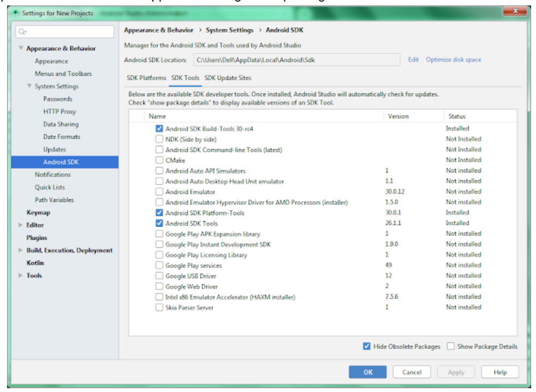536x392 pixels.
Task: Click the Version column header
Action: coord(398,116)
